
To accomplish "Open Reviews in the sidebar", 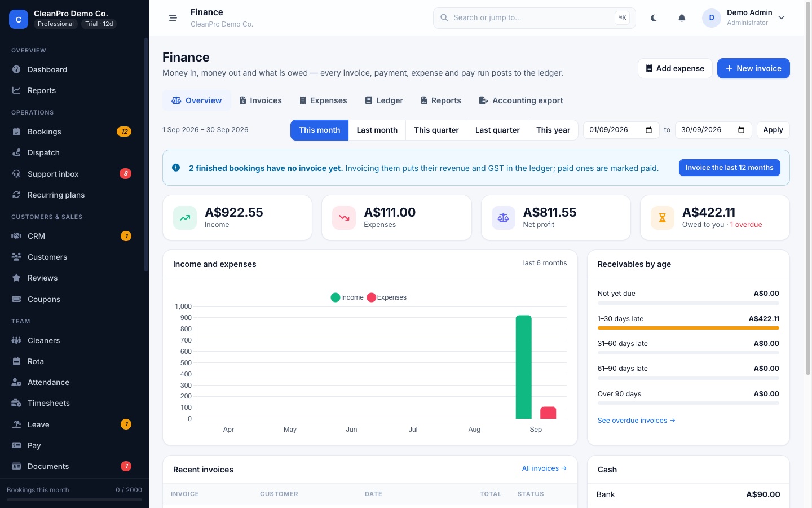I will [x=72, y=278].
